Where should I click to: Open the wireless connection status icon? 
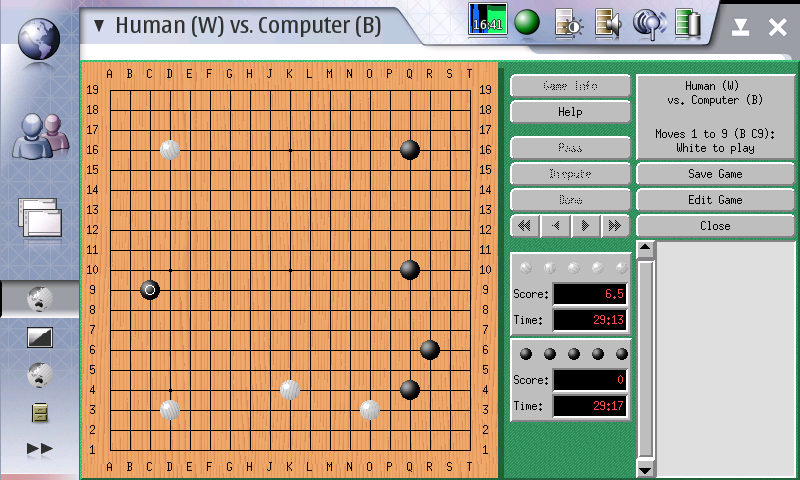(x=649, y=22)
